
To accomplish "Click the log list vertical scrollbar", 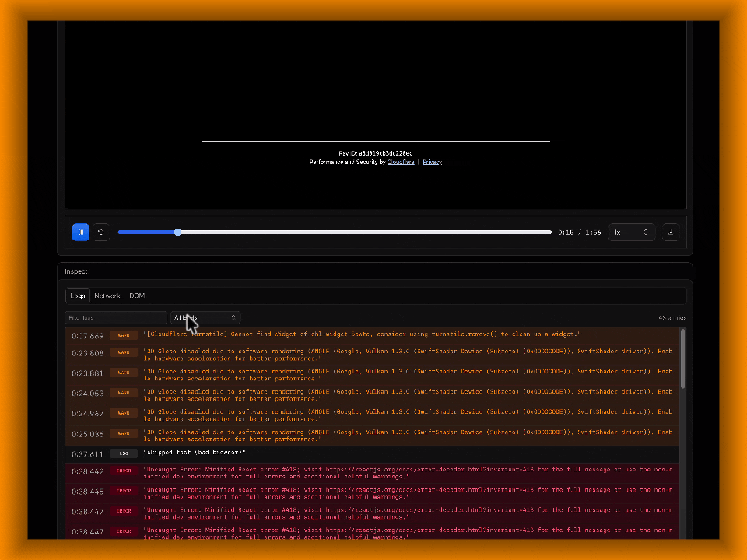I will pyautogui.click(x=682, y=359).
